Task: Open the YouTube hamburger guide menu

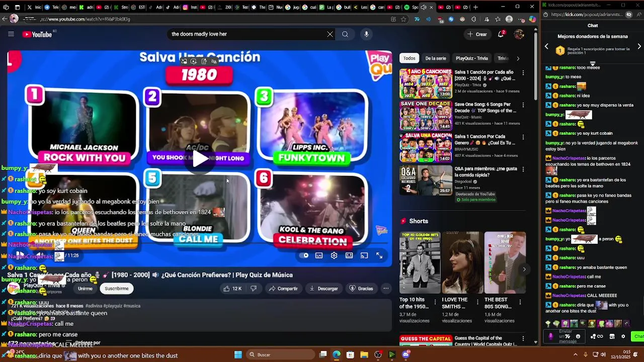Action: [x=11, y=34]
